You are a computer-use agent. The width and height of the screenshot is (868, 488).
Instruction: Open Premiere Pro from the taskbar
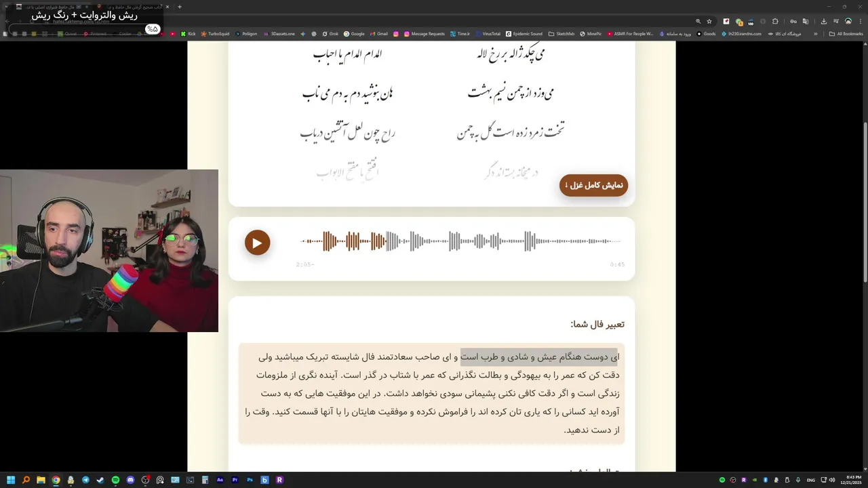click(x=235, y=480)
